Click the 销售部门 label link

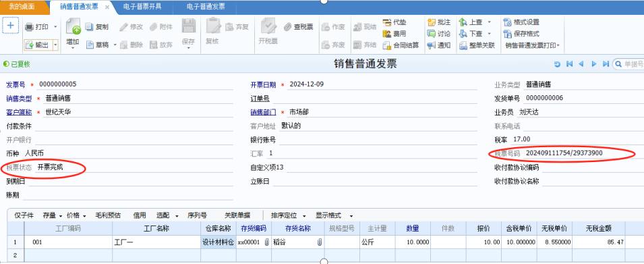tap(264, 112)
